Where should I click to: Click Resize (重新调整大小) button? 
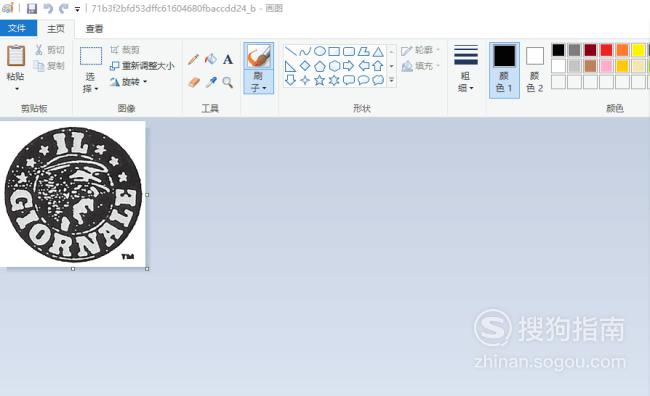[x=142, y=66]
